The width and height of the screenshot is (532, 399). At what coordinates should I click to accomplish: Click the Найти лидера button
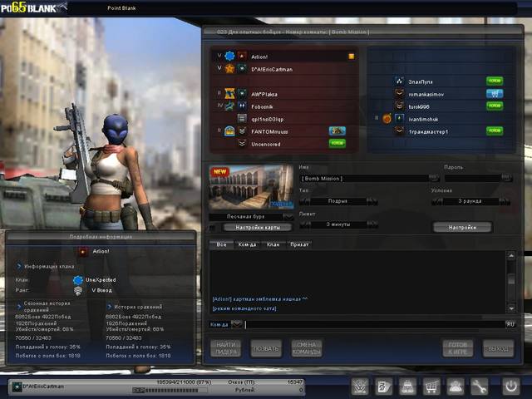pos(225,348)
